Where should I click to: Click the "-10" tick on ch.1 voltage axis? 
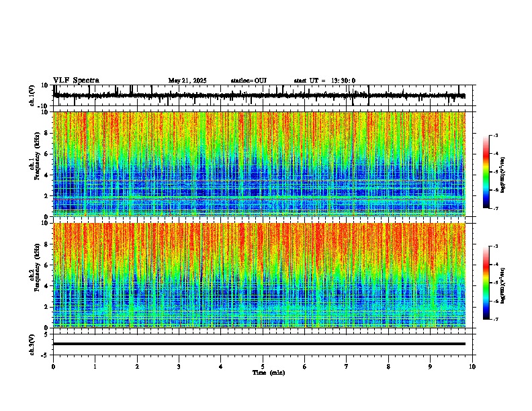(x=44, y=106)
